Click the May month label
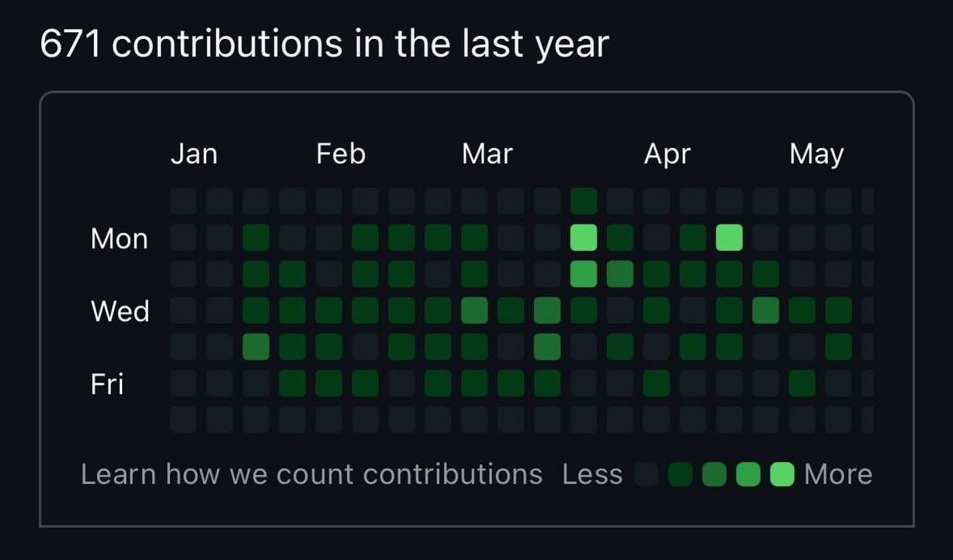Viewport: 953px width, 560px height. coord(817,155)
